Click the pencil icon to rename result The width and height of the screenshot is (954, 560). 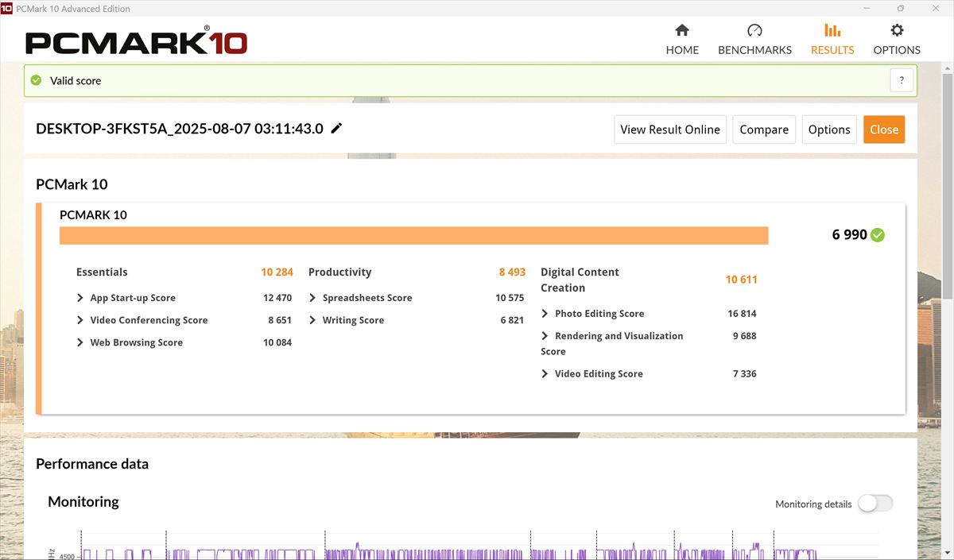(x=337, y=129)
